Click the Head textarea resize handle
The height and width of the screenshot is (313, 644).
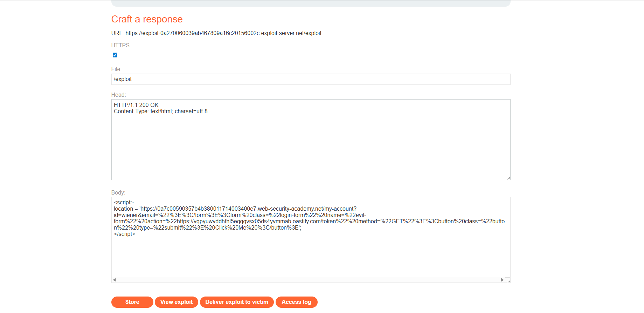click(508, 178)
